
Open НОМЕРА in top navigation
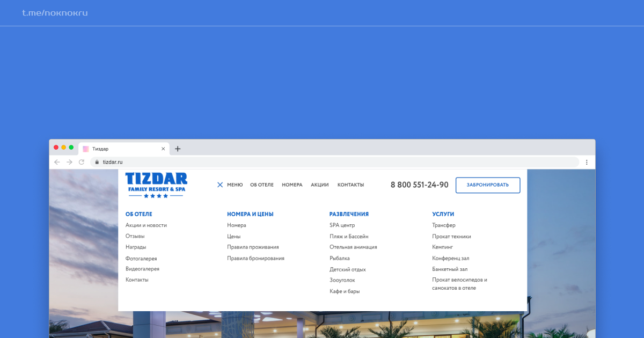[292, 185]
